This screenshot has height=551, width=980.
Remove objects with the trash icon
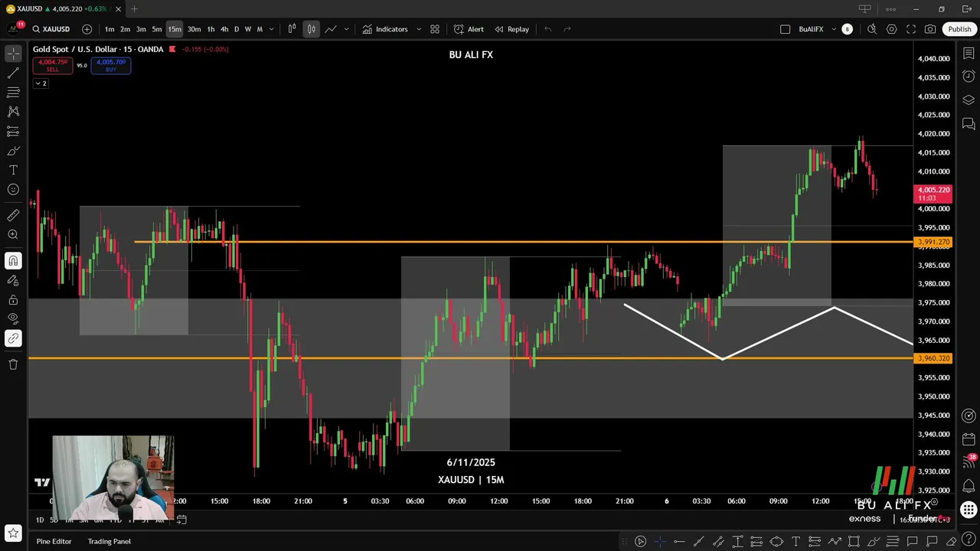coord(13,364)
